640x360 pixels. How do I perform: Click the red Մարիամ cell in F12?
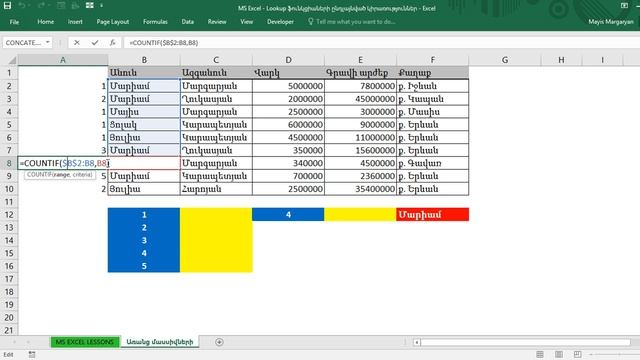pos(433,215)
